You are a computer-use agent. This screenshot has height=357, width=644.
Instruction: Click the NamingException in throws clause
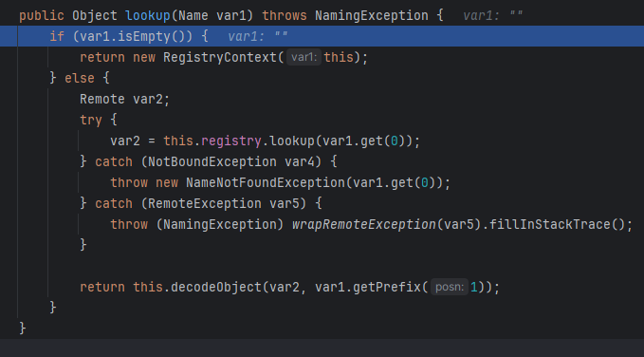click(372, 15)
